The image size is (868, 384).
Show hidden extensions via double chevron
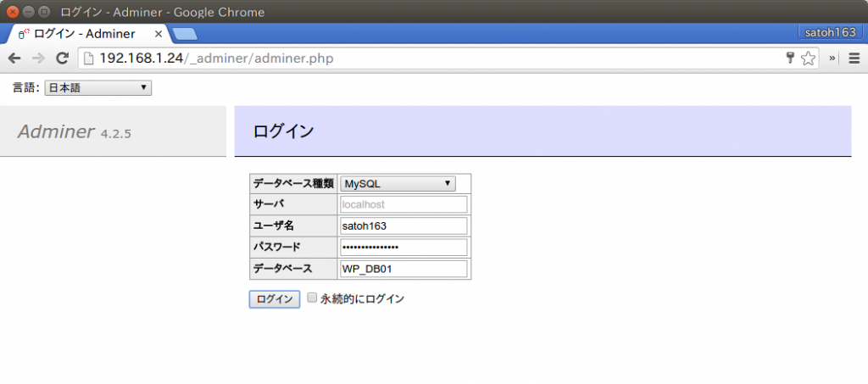[832, 58]
